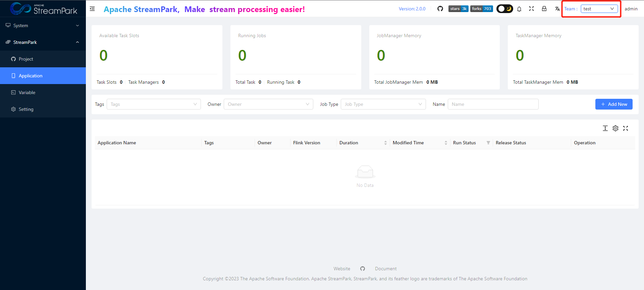Open the table column settings gear
The height and width of the screenshot is (290, 644).
tap(615, 128)
